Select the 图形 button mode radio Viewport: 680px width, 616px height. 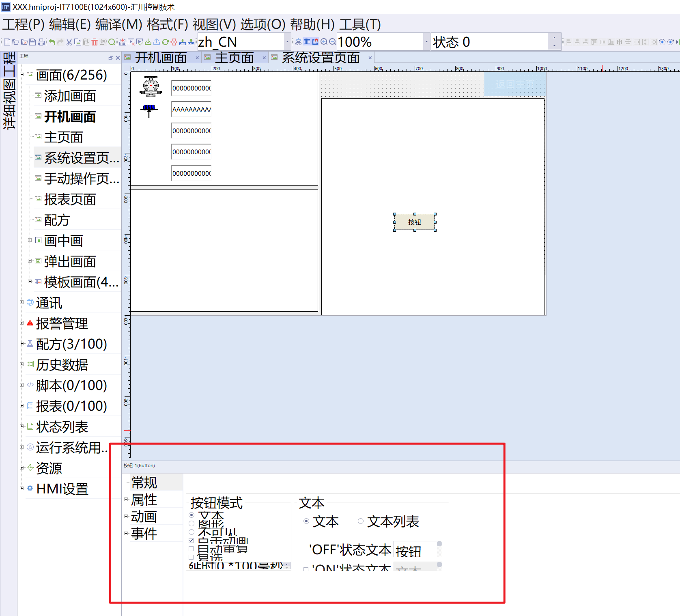click(192, 523)
